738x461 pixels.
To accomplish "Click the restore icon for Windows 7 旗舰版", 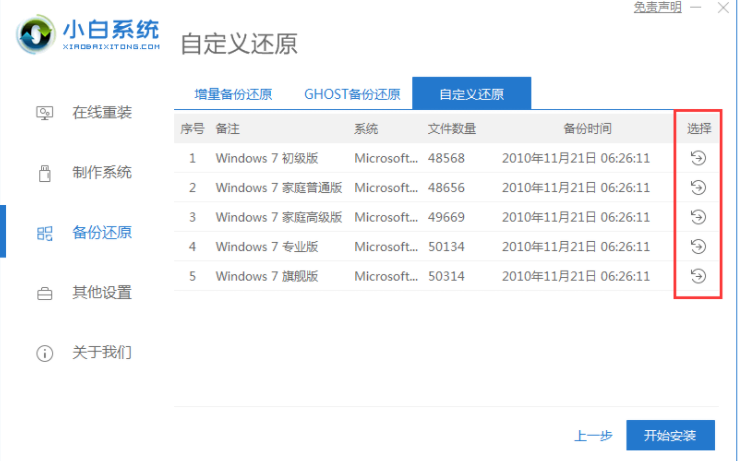I will tap(698, 276).
